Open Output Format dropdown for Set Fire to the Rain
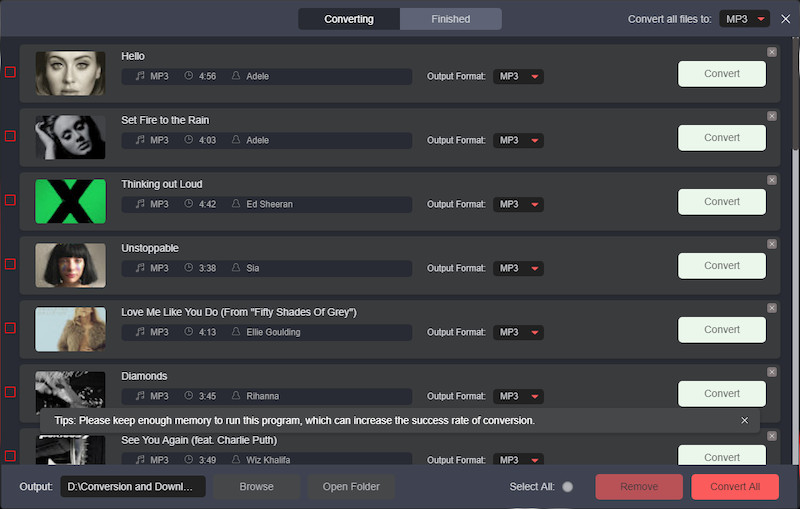 click(x=518, y=140)
